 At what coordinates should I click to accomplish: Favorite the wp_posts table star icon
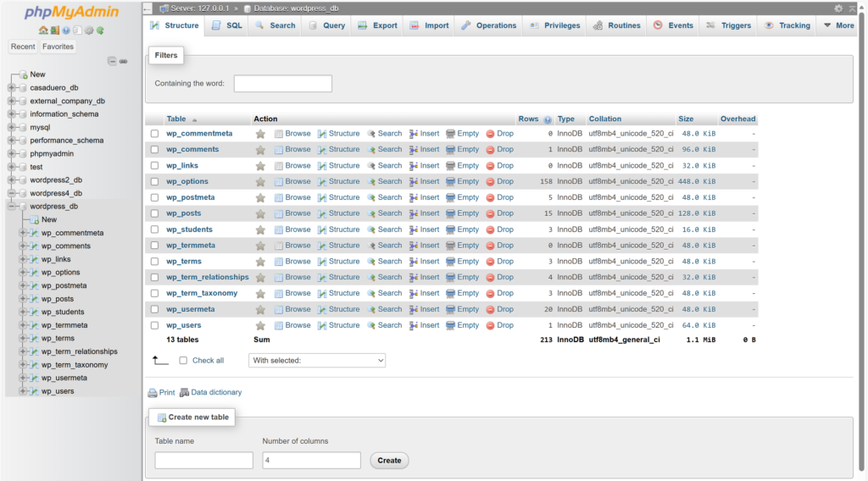pyautogui.click(x=260, y=213)
